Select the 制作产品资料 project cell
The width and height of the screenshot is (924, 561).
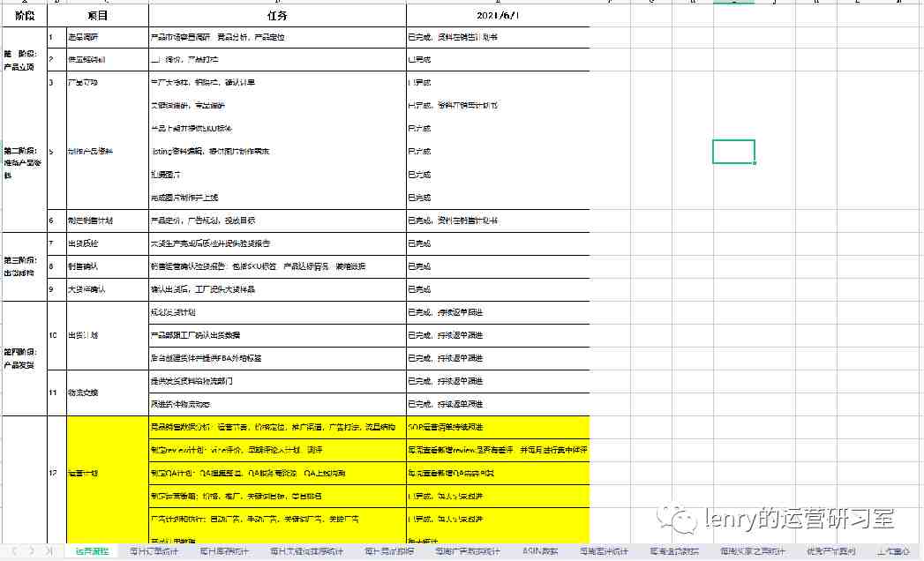tap(108, 152)
